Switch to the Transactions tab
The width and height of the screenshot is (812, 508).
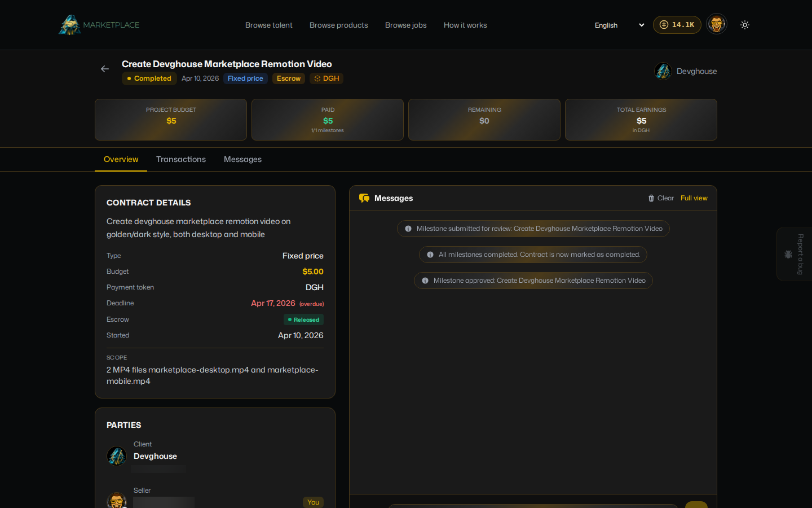[x=181, y=160]
